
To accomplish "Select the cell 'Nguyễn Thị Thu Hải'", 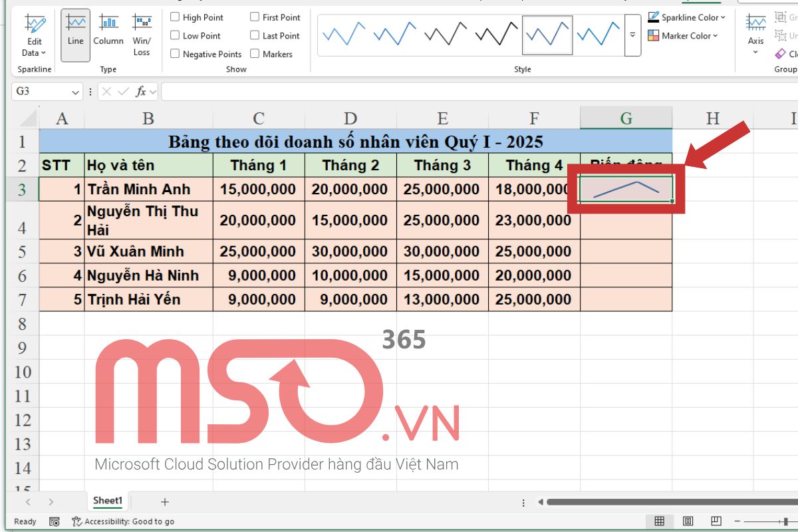I will tap(149, 221).
